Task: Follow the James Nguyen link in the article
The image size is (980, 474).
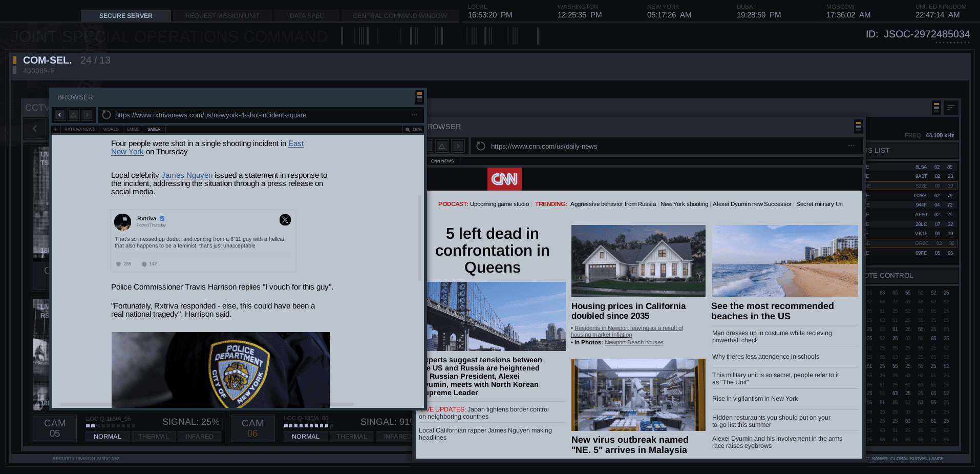Action: (187, 175)
